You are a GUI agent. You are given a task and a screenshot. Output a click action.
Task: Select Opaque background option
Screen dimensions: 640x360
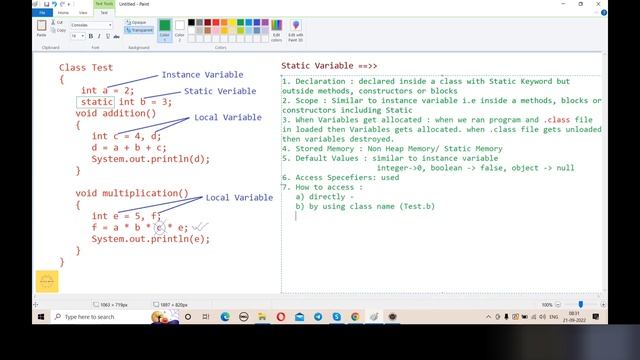click(136, 22)
